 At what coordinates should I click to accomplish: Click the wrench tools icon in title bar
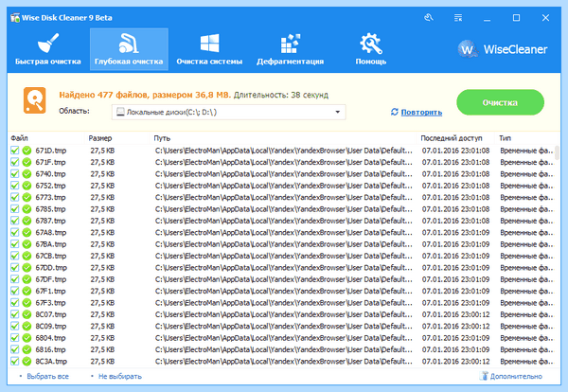pyautogui.click(x=429, y=17)
